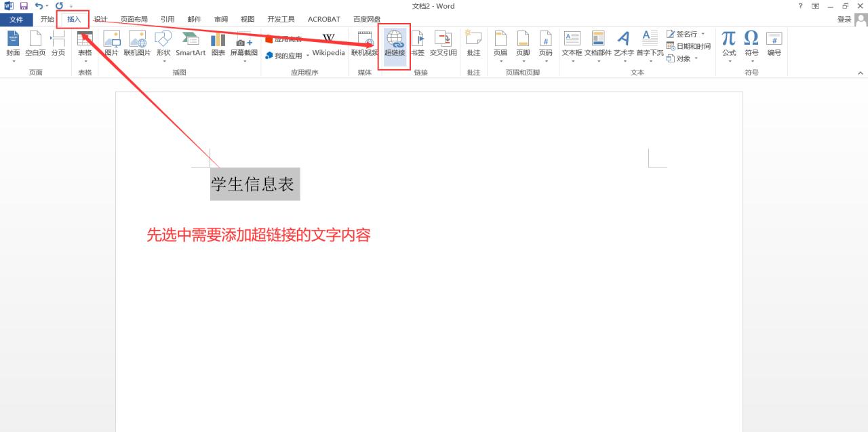Insert a cover page (封面)
This screenshot has width=868, height=432.
13,45
